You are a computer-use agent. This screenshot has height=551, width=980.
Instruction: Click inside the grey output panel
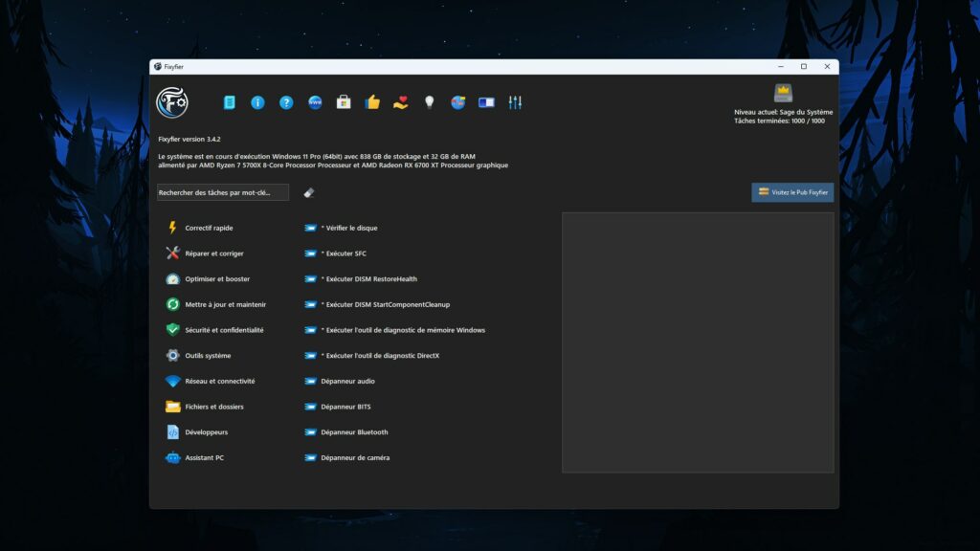(x=698, y=342)
